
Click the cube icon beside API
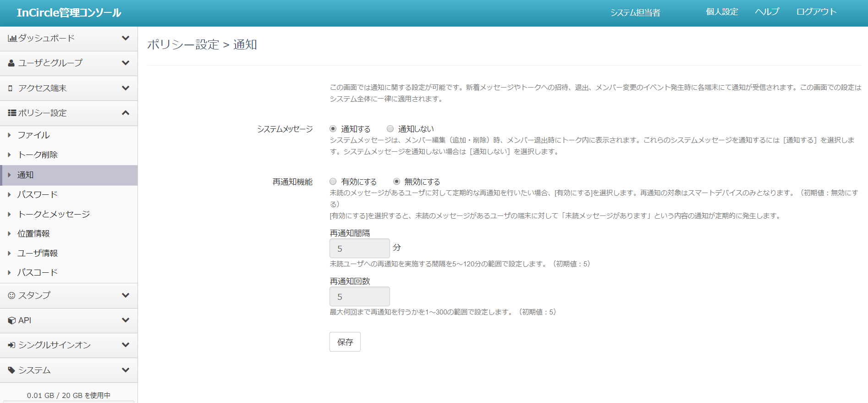click(x=12, y=320)
